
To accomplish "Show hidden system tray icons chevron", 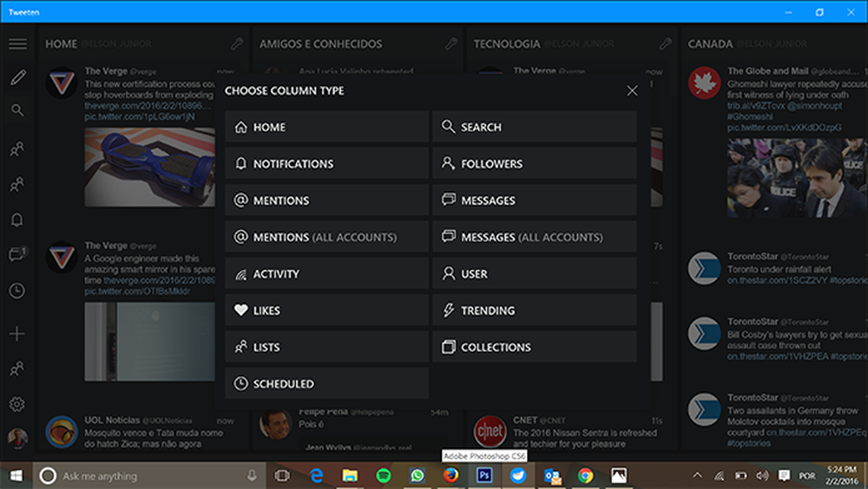I will 697,475.
